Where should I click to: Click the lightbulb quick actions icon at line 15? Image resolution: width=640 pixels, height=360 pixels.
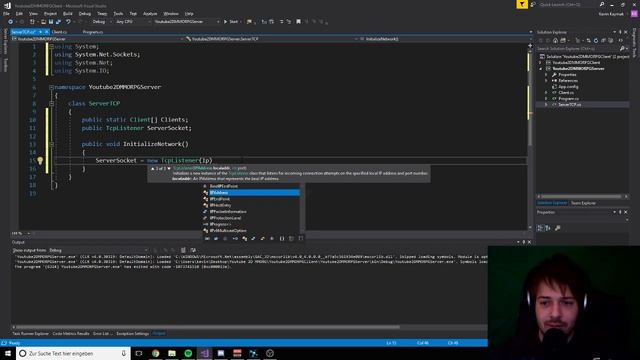pos(40,160)
